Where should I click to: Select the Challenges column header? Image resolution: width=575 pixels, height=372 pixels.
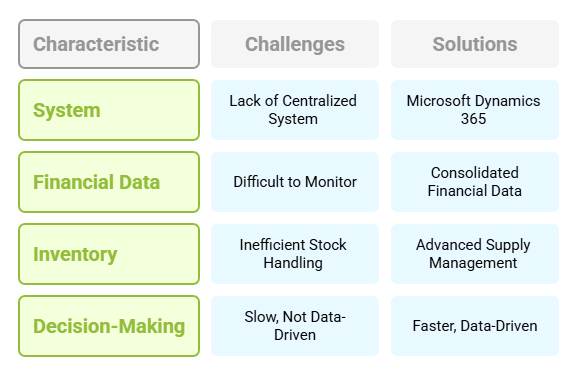[x=295, y=44]
